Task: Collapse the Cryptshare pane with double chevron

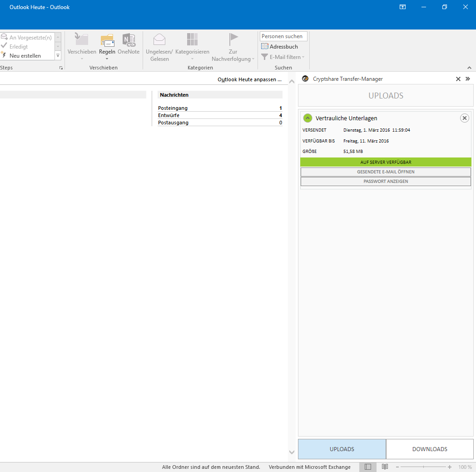Action: (468, 79)
